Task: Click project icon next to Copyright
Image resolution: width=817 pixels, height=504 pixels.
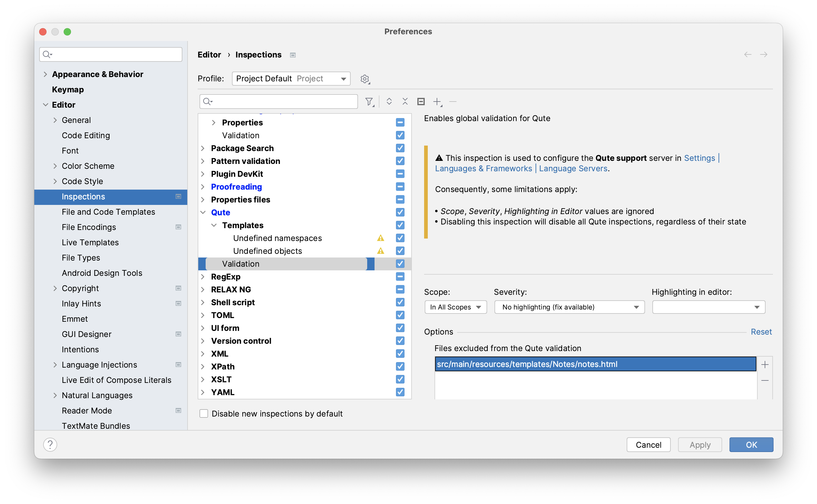Action: (x=178, y=288)
